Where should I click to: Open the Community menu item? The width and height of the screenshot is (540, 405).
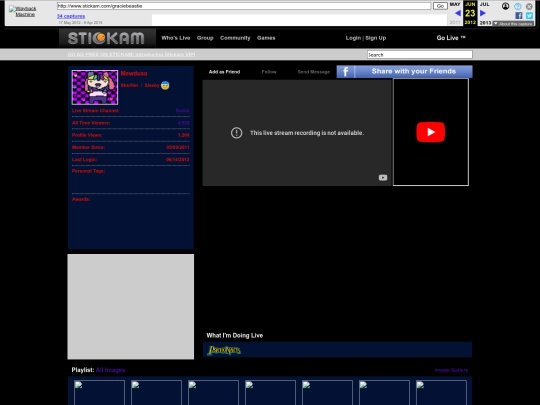[x=235, y=38]
